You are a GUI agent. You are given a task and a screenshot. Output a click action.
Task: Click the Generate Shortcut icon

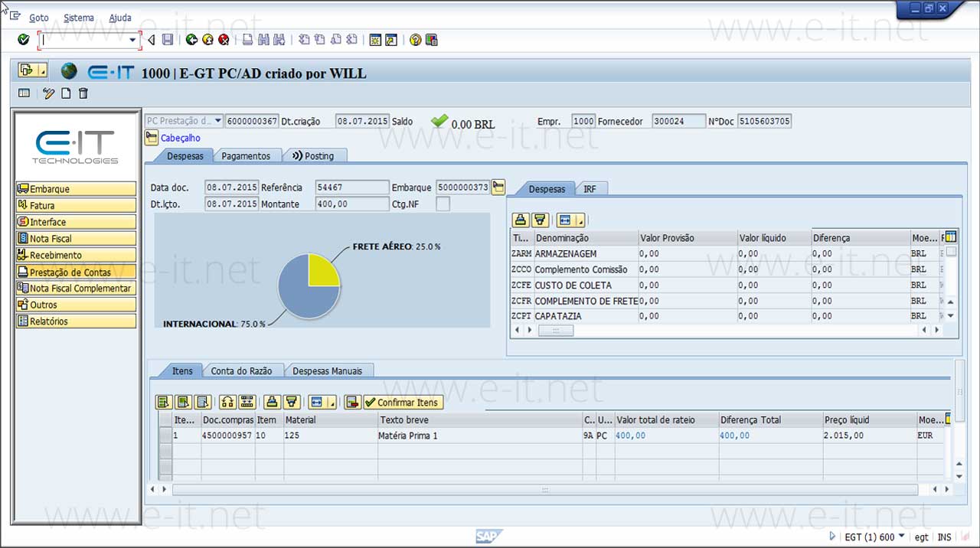pos(391,40)
